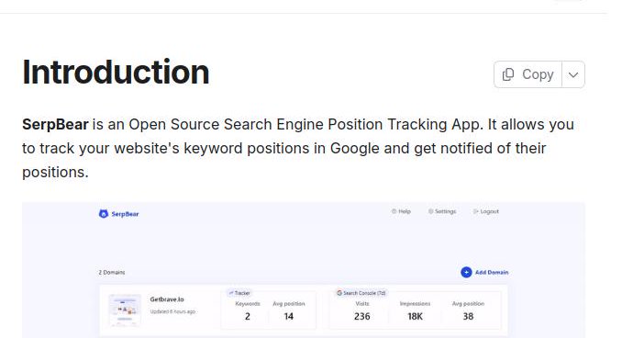Click the dashboard screenshot image
The width and height of the screenshot is (644, 338).
[304, 270]
